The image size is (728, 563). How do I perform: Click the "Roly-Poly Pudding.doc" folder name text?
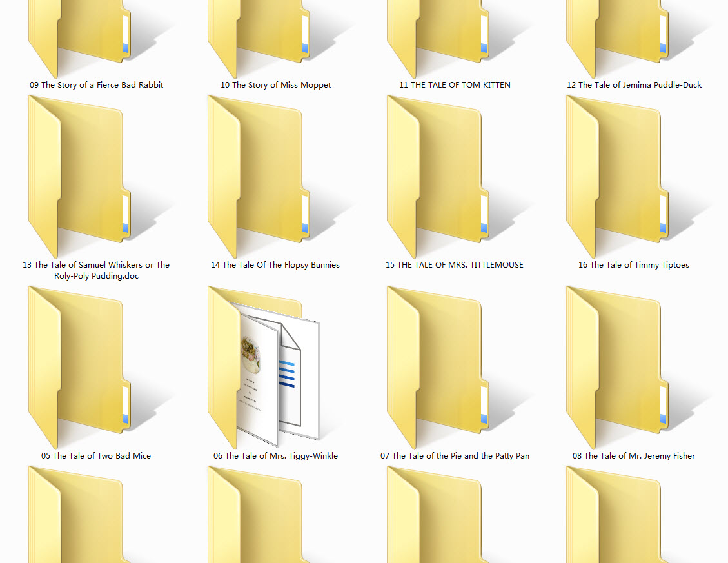coord(97,275)
